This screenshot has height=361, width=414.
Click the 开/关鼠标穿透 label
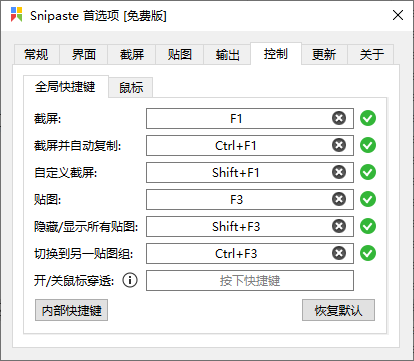pyautogui.click(x=74, y=281)
